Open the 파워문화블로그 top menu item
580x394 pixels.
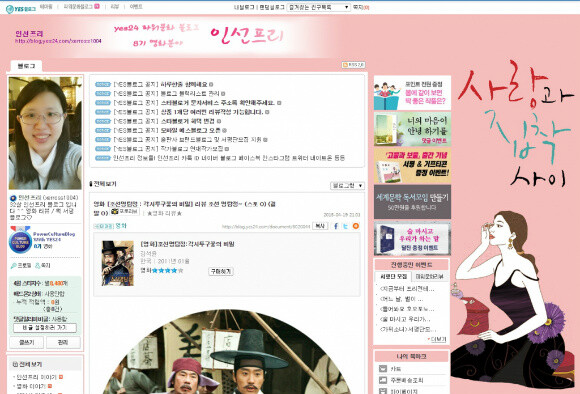tap(78, 7)
